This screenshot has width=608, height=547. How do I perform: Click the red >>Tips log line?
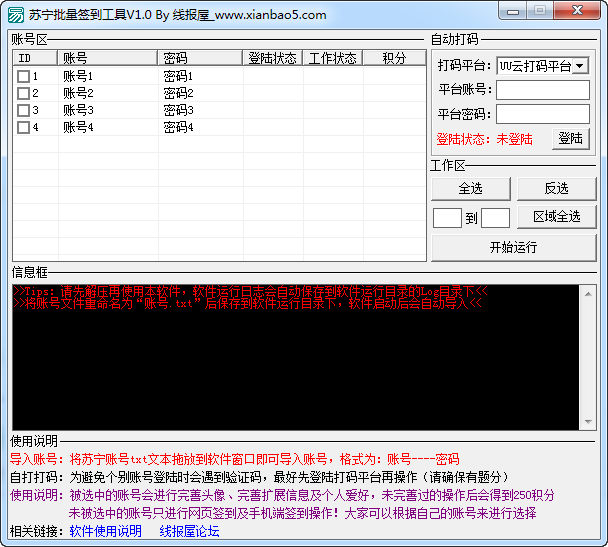(250, 292)
